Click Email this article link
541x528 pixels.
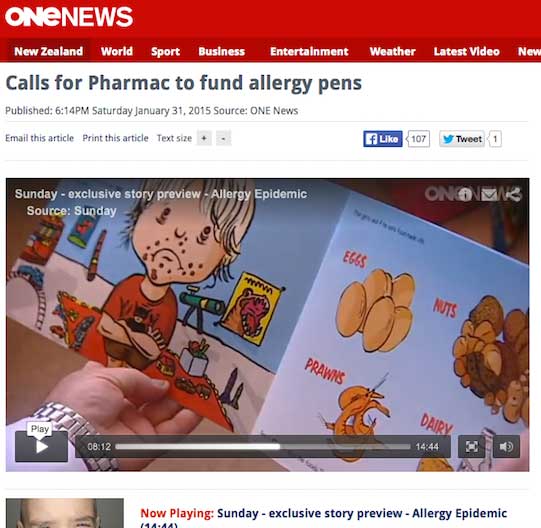point(39,138)
